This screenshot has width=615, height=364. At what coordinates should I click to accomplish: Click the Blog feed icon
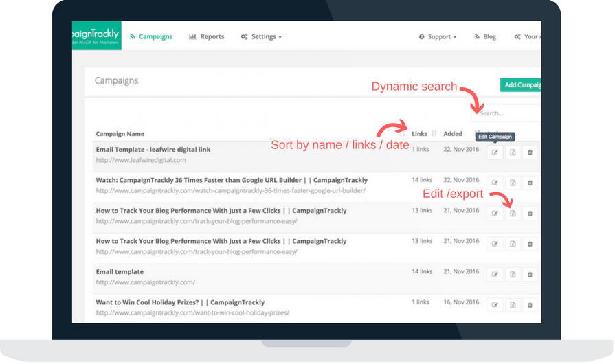click(x=477, y=36)
